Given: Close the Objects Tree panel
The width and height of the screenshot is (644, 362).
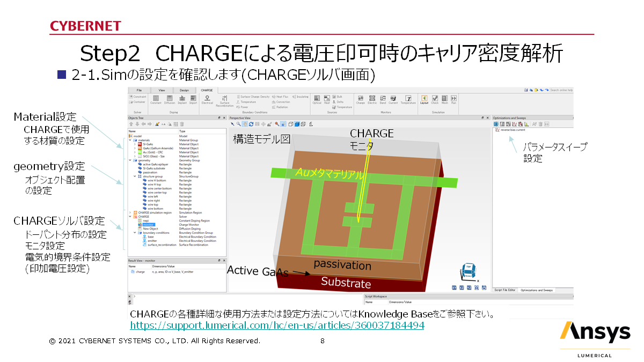Looking at the screenshot, I should tap(224, 117).
